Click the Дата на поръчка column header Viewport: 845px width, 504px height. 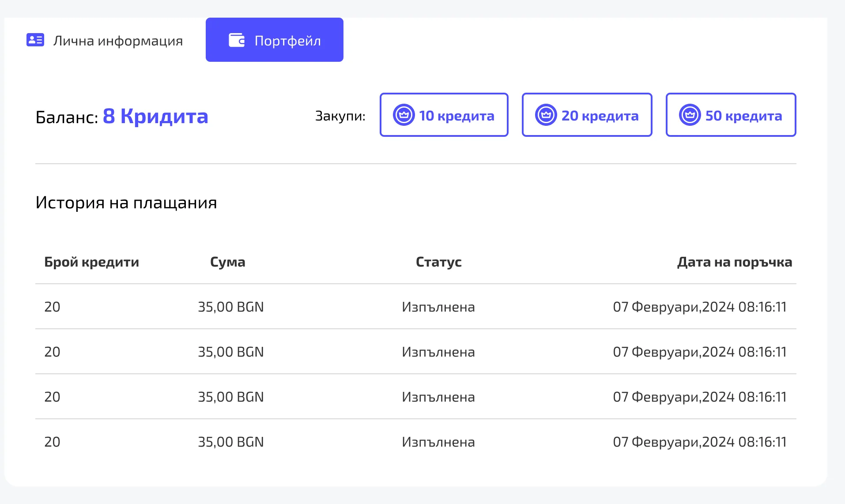pyautogui.click(x=735, y=262)
